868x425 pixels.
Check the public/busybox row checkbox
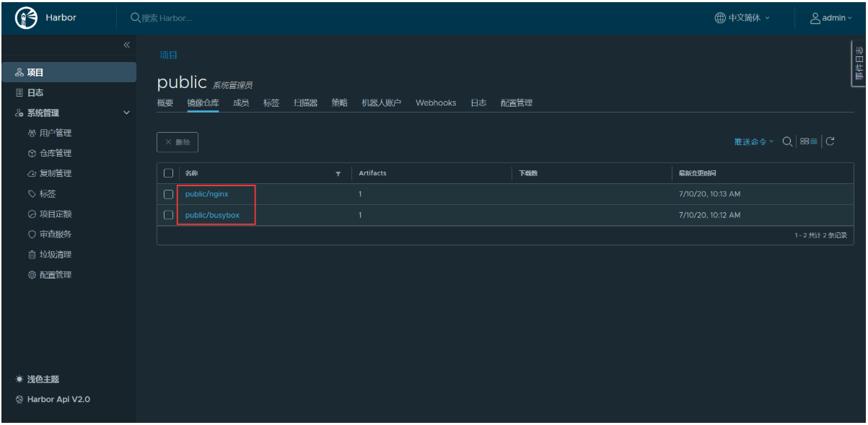(169, 215)
